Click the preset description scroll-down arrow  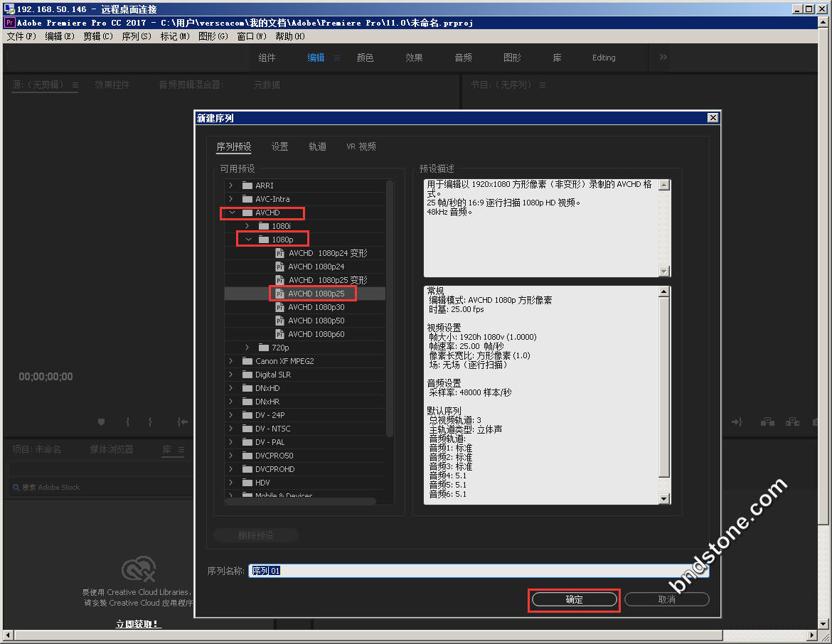click(x=664, y=271)
